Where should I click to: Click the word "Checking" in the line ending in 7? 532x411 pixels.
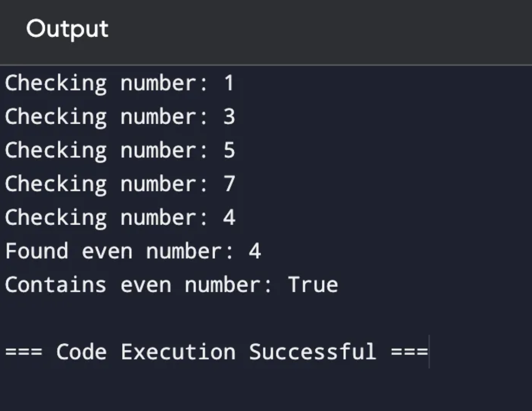(56, 184)
